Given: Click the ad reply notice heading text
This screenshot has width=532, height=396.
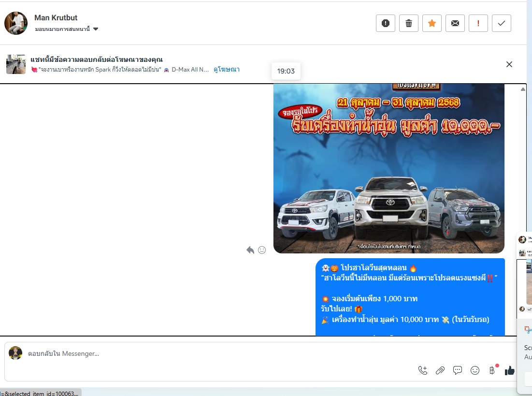Looking at the screenshot, I should click(97, 60).
